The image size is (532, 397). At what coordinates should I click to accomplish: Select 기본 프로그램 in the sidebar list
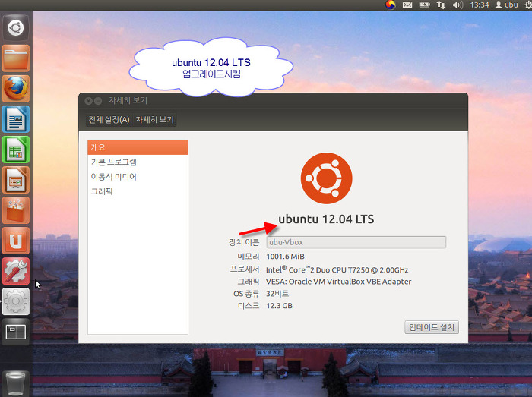pos(114,162)
